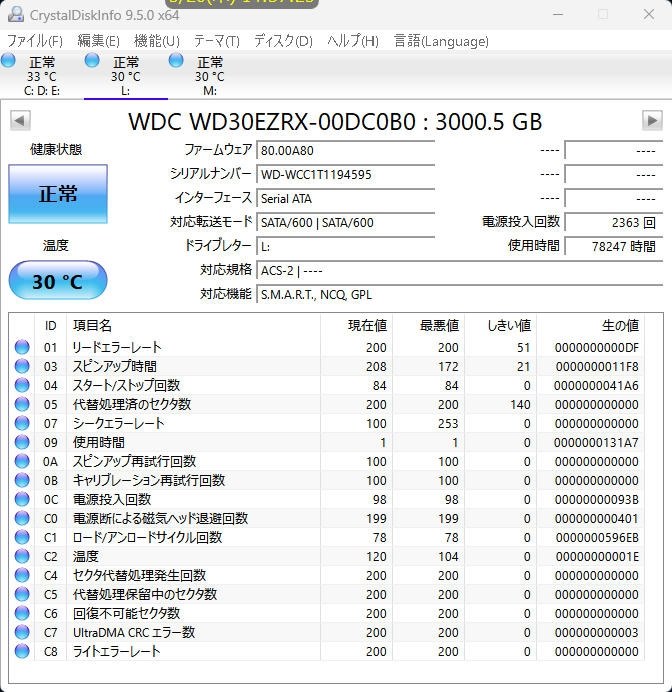Click status orb for 05 代替処理済のセクタ数
Viewport: 672px width, 692px height.
coord(22,404)
